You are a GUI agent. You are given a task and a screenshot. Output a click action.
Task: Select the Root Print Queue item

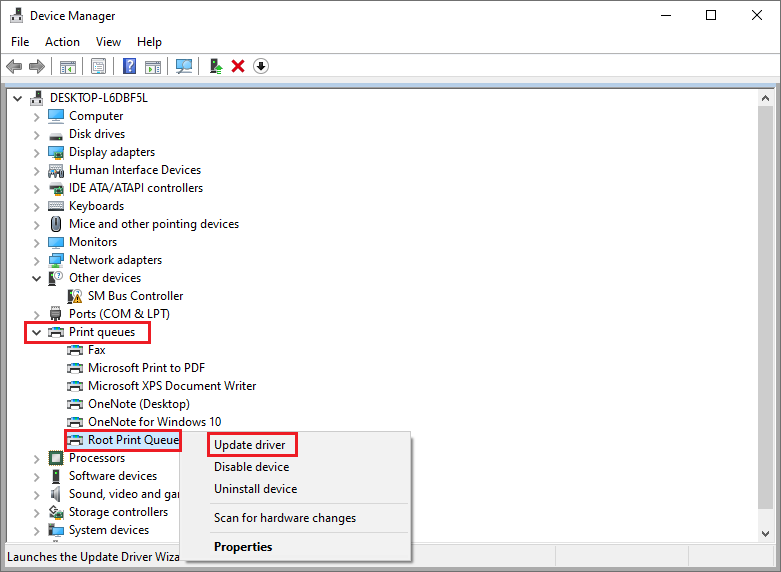(x=133, y=440)
